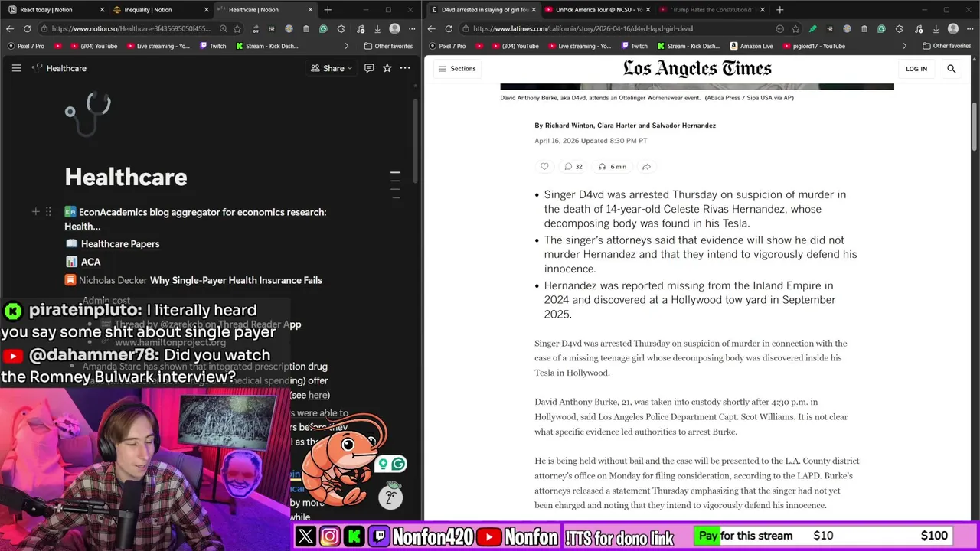
Task: Click the green pen extension icon in LA Times window
Action: 812,28
